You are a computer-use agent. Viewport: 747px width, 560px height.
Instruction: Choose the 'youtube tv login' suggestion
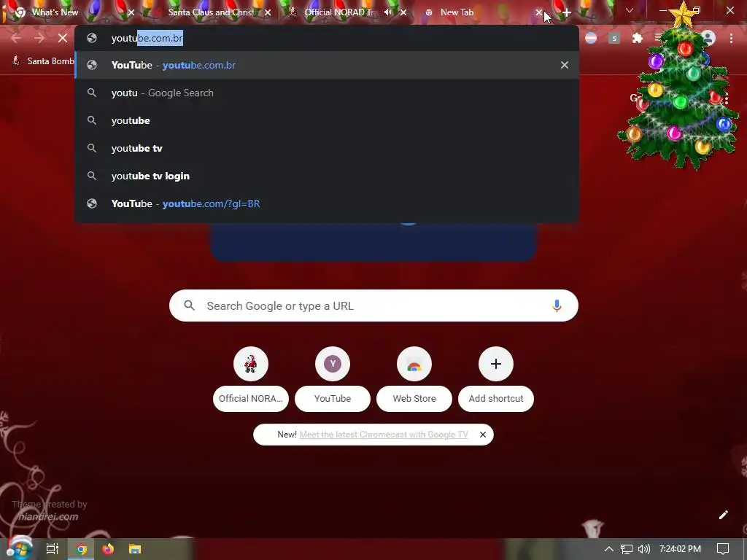tap(327, 176)
